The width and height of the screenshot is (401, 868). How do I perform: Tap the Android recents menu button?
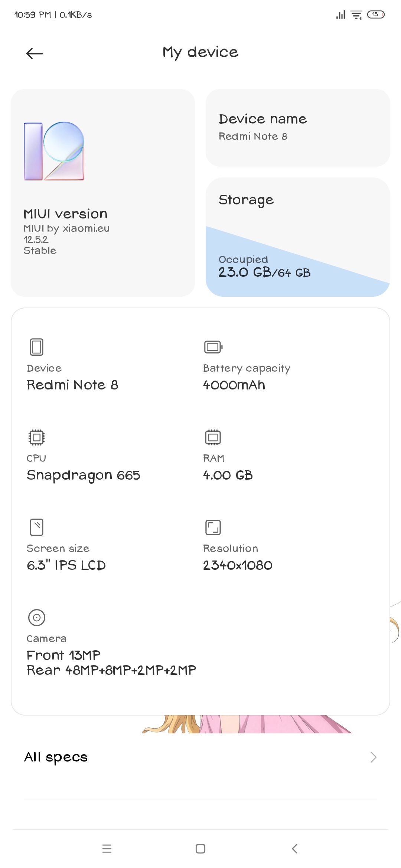[x=107, y=849]
